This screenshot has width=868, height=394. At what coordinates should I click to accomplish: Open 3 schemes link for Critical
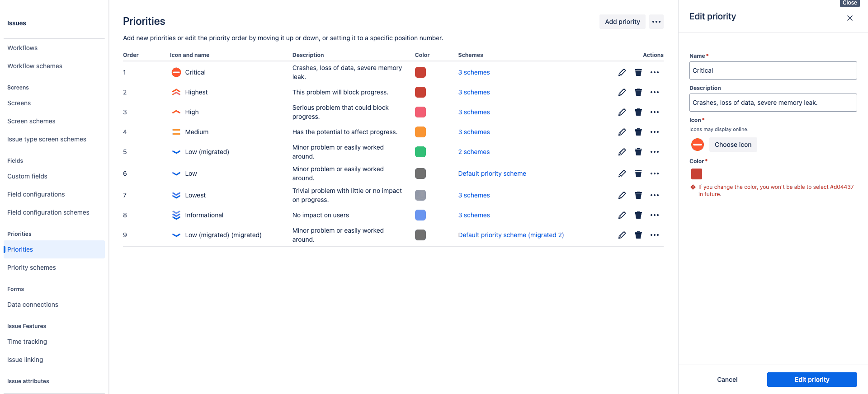(474, 72)
